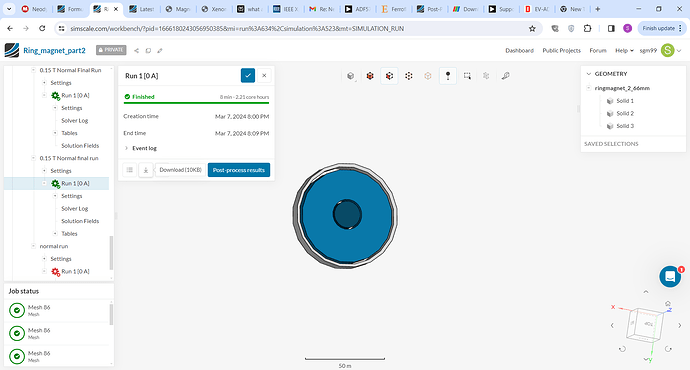Screen dimensions: 690x370
Task: Close the Run 1 [0 A] panel
Action: pos(264,76)
